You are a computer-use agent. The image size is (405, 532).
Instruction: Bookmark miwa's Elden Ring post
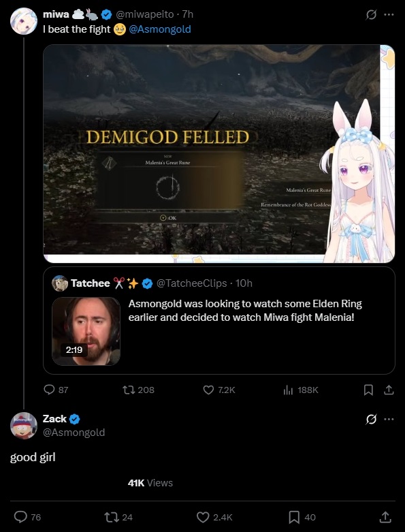(x=368, y=390)
